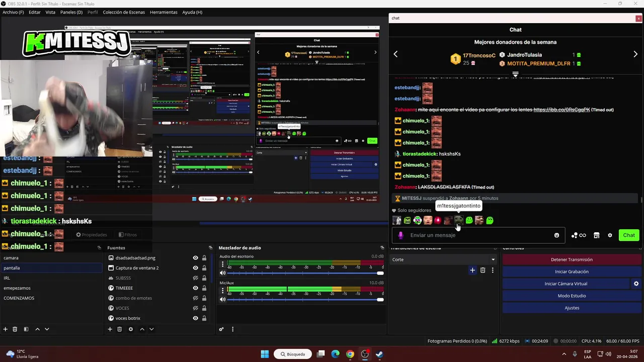Screen dimensions: 644x362
Task: Hide the voces botrix source
Action: 195,318
